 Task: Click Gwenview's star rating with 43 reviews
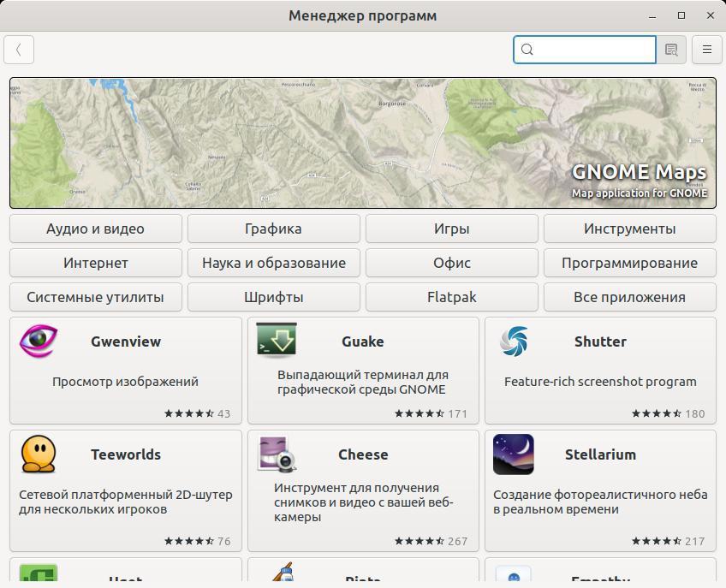tap(198, 413)
